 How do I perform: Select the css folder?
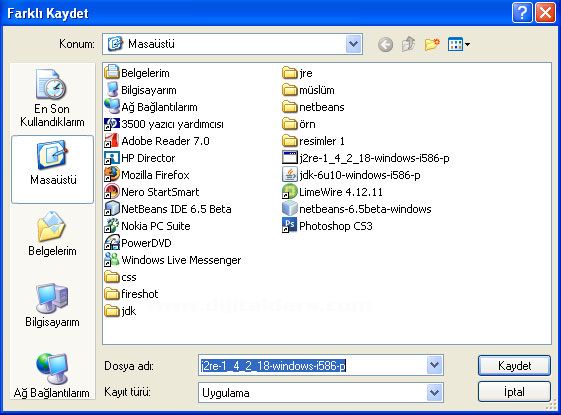pyautogui.click(x=121, y=277)
